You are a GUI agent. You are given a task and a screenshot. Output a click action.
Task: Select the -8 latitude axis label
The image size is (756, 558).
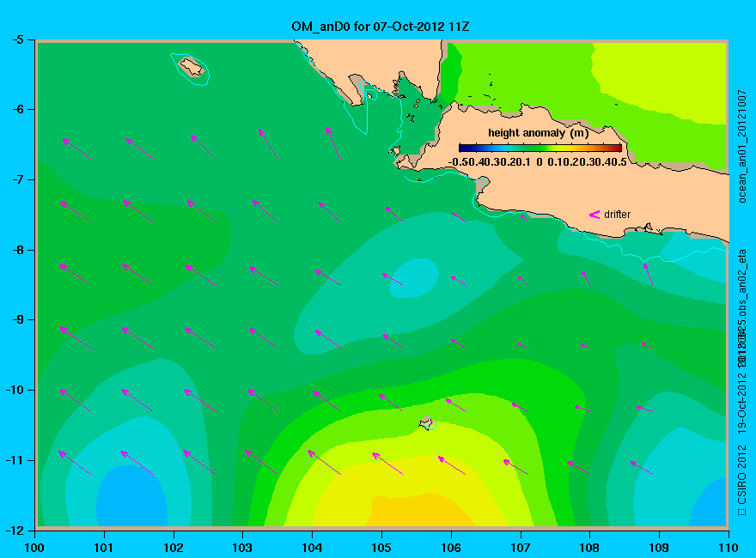click(18, 250)
